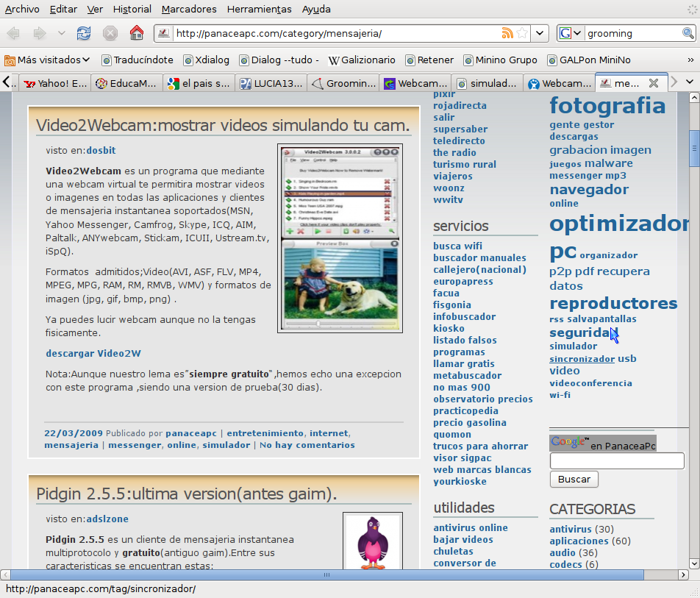Open the address bar history dropdown
The width and height of the screenshot is (700, 598).
[540, 33]
